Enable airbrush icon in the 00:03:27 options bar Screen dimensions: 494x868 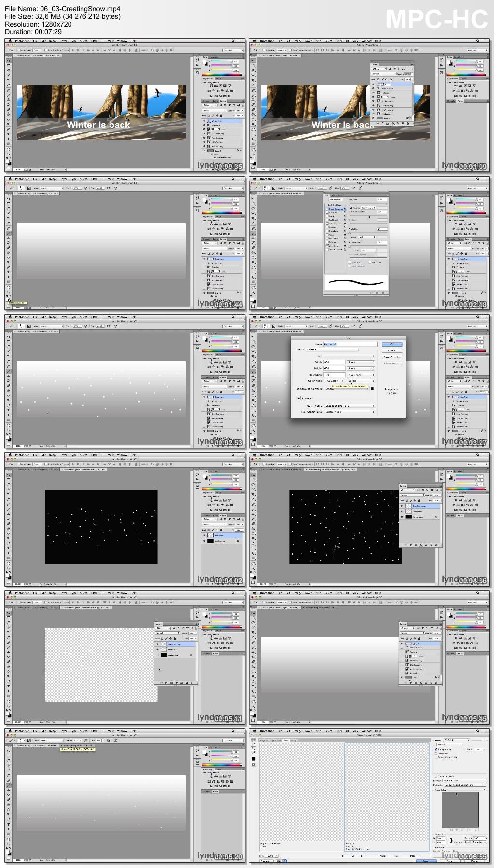coord(353,326)
